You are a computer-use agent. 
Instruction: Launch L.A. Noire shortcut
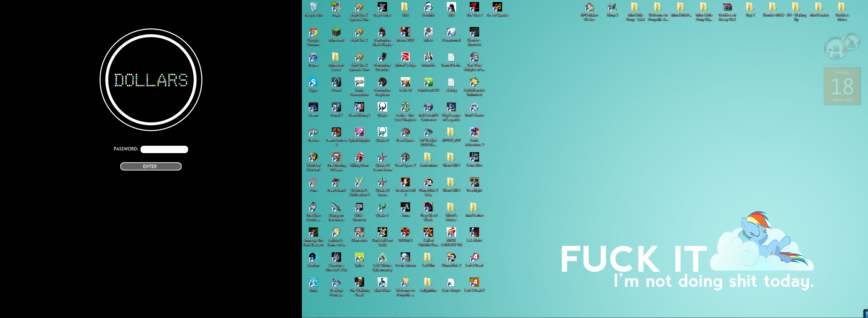click(474, 235)
